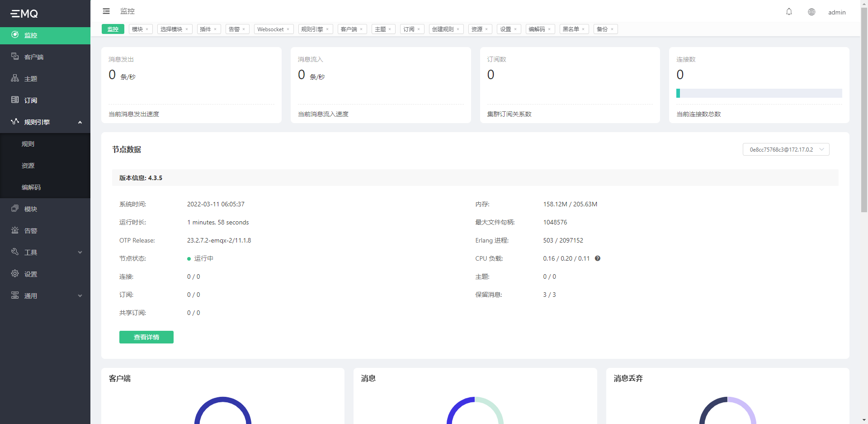
Task: Toggle the hamburger sidebar collapse icon
Action: [x=106, y=11]
